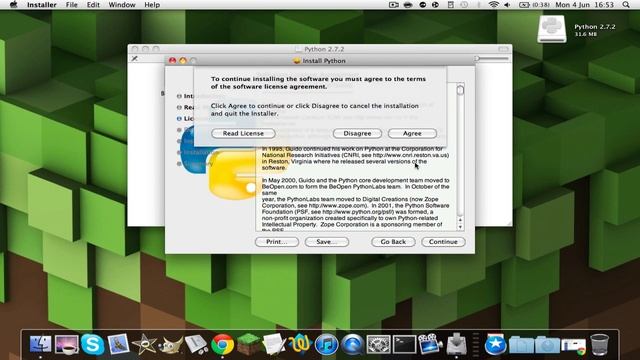Viewport: 640px width, 360px height.
Task: Click the Print... button
Action: point(277,242)
